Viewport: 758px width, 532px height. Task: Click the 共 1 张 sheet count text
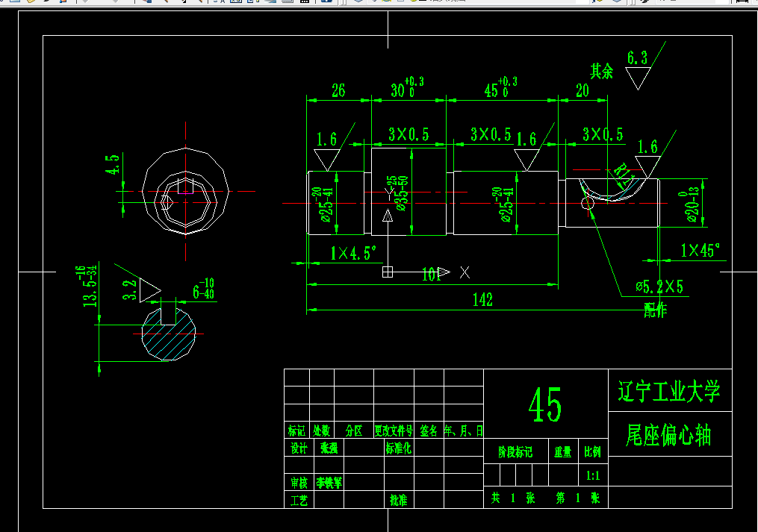513,498
